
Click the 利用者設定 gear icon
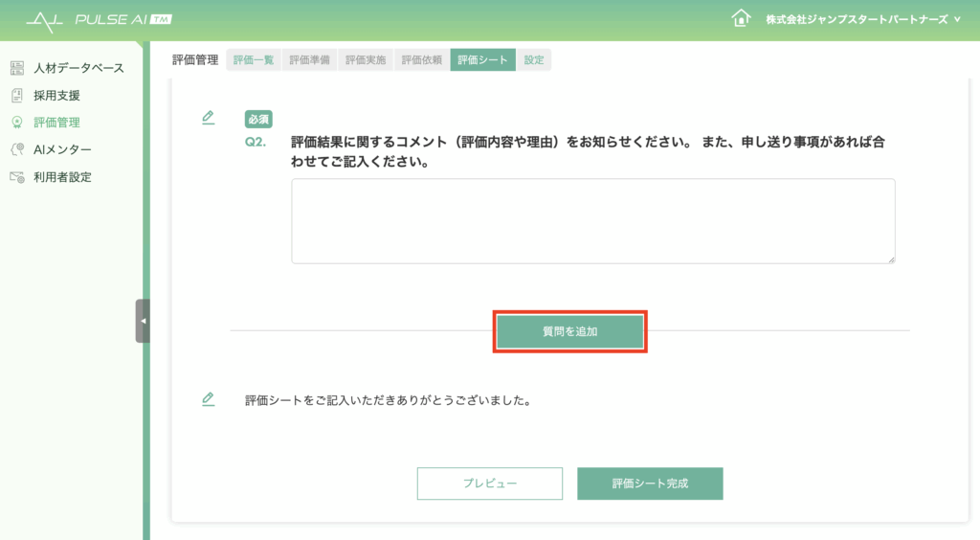coord(17,177)
